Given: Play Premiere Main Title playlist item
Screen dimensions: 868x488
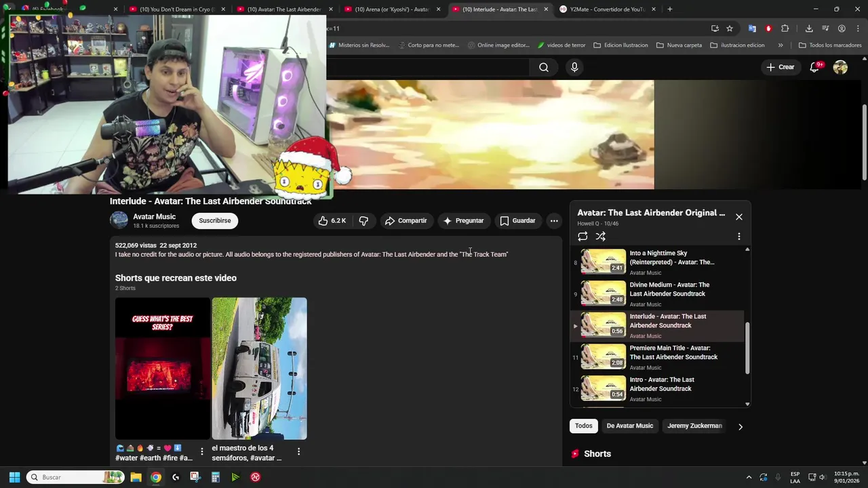Looking at the screenshot, I should 658,357.
